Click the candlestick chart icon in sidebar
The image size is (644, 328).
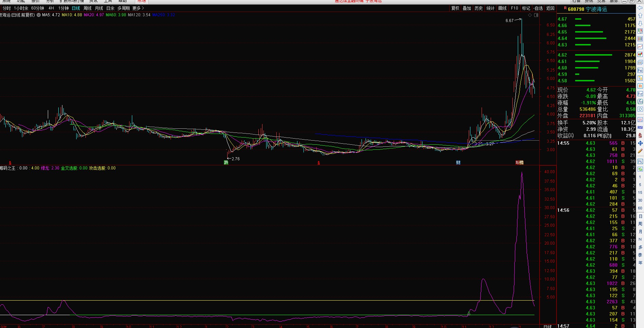pyautogui.click(x=640, y=54)
